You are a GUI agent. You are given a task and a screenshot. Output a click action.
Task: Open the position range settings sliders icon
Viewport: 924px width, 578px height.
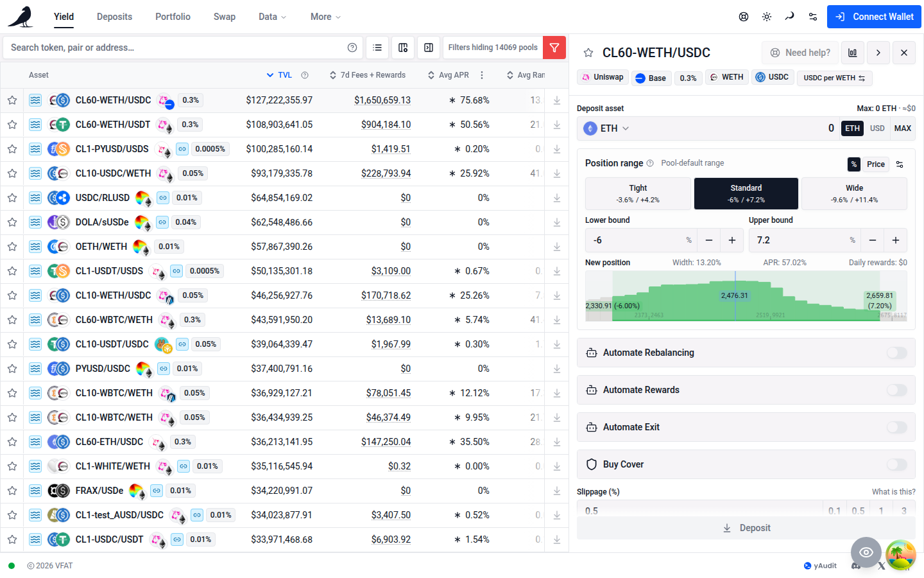(900, 164)
